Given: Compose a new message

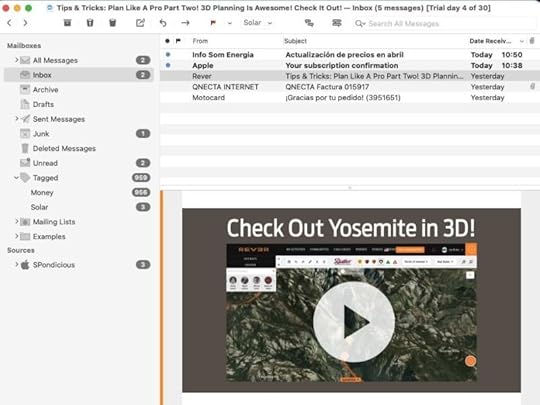Looking at the screenshot, I should (140, 23).
